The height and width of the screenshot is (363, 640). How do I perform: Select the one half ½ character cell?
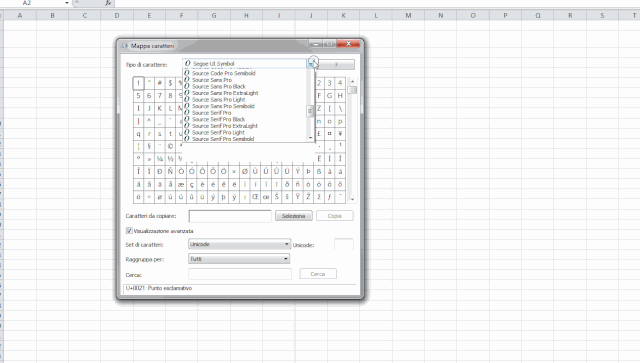click(x=170, y=158)
